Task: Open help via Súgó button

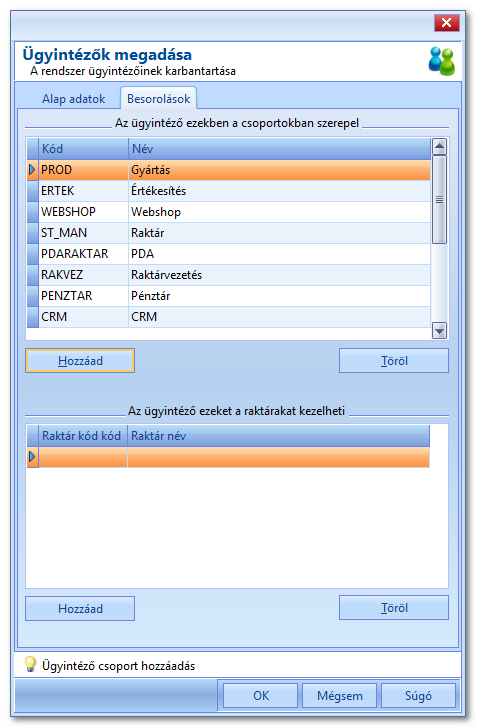Action: pos(418,696)
